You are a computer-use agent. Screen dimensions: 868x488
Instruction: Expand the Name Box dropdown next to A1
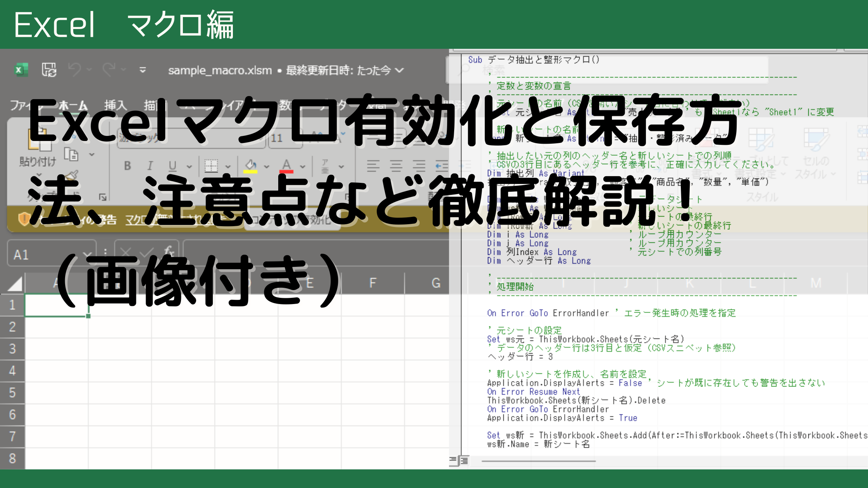[88, 255]
